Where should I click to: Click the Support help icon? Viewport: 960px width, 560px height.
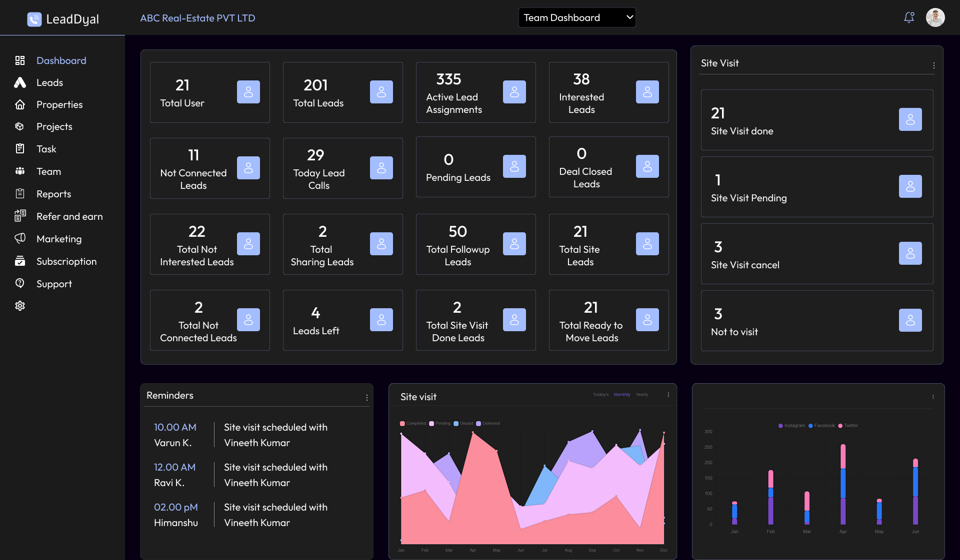coord(20,283)
